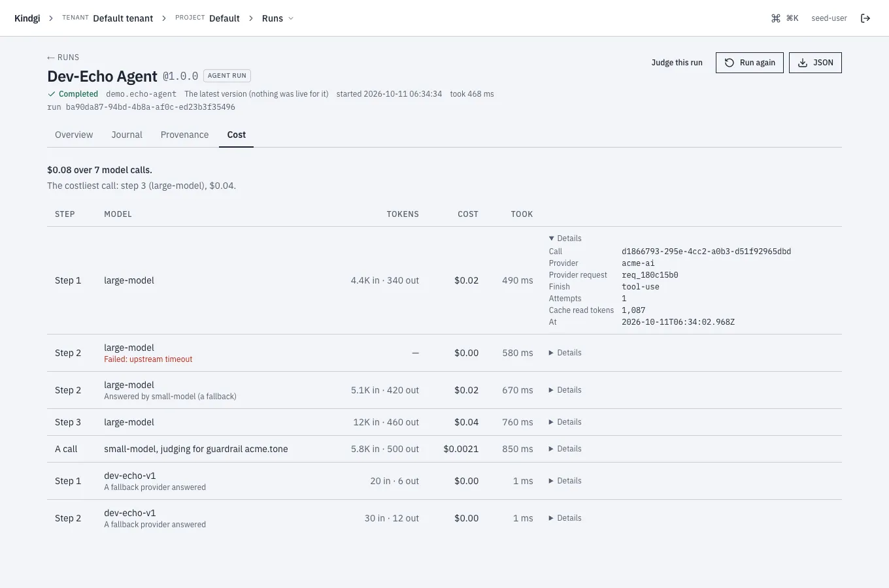
Task: Expand Details for the Step 3 row
Action: pyautogui.click(x=565, y=422)
